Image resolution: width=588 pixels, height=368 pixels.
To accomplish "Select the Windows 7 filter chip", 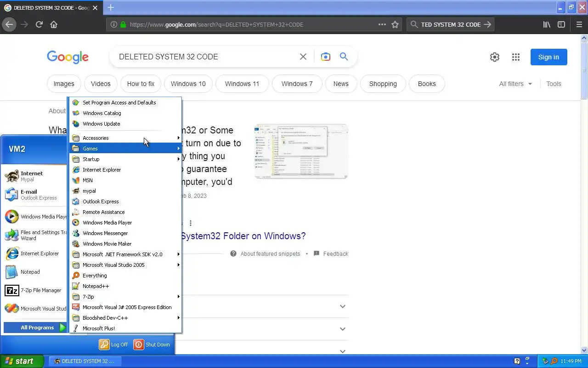I will [297, 84].
